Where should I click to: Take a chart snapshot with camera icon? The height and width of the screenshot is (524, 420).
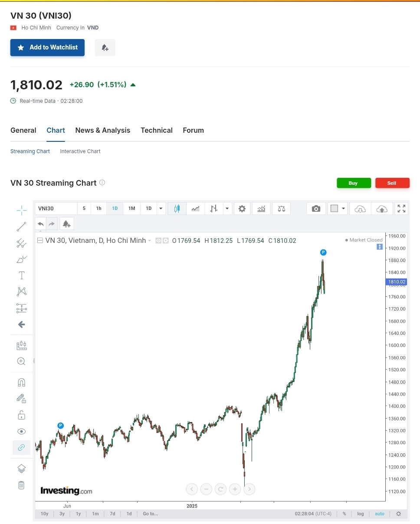[x=316, y=209]
